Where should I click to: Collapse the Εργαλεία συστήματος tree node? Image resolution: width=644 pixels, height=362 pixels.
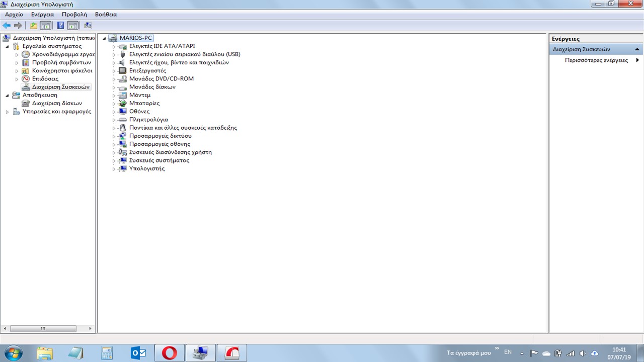8,46
